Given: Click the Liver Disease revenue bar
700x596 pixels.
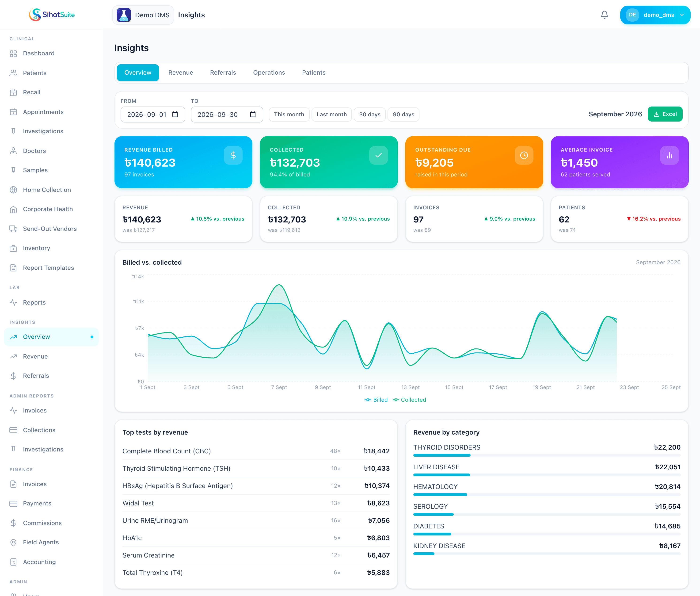Looking at the screenshot, I should 547,475.
